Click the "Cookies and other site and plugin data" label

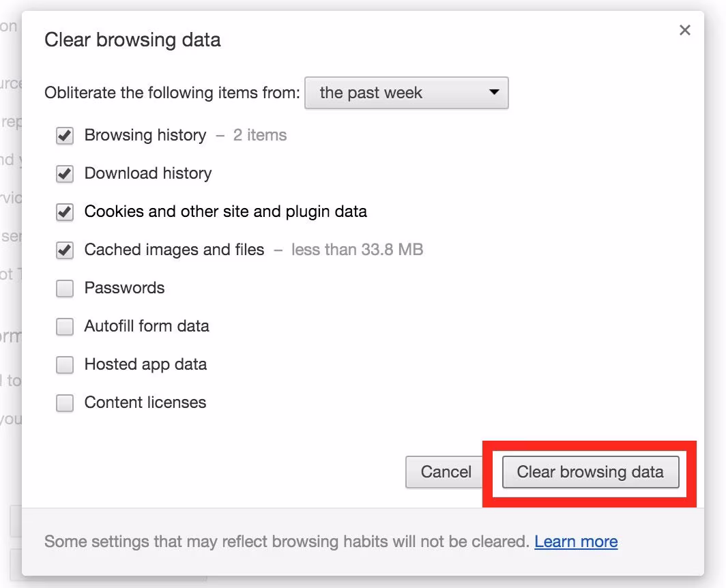click(225, 211)
